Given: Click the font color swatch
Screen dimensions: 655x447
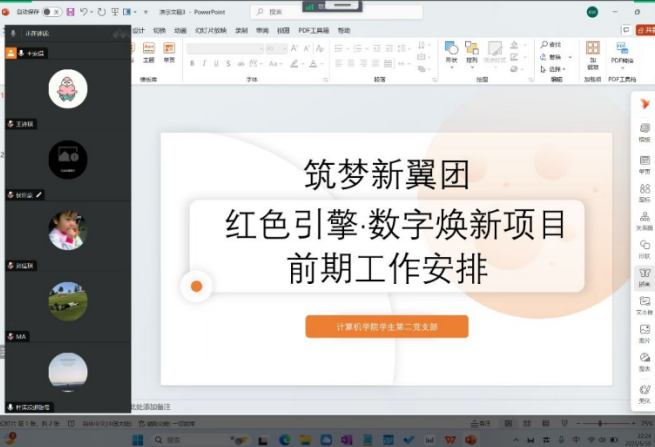Looking at the screenshot, I should click(x=310, y=63).
